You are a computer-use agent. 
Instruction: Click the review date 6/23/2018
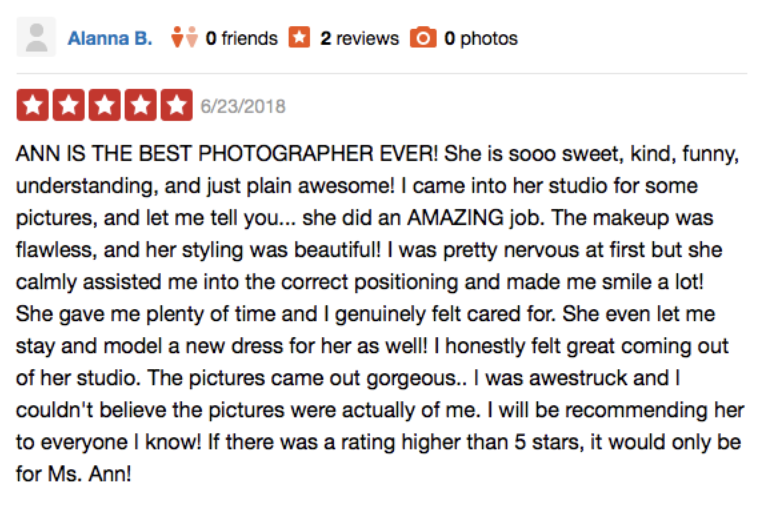click(x=243, y=106)
